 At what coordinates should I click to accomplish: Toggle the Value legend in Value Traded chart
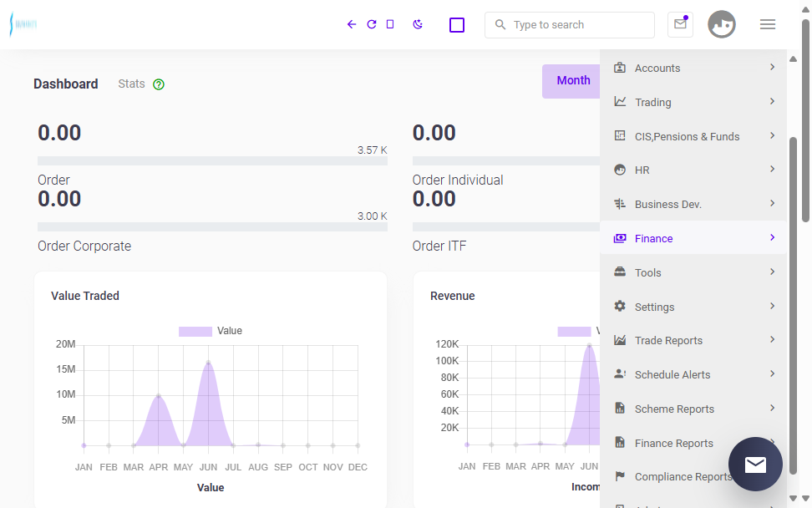tap(211, 331)
